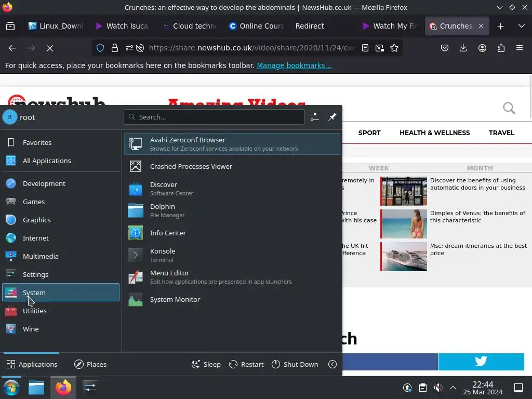Select the Internet category
The width and height of the screenshot is (532, 399).
61,238
